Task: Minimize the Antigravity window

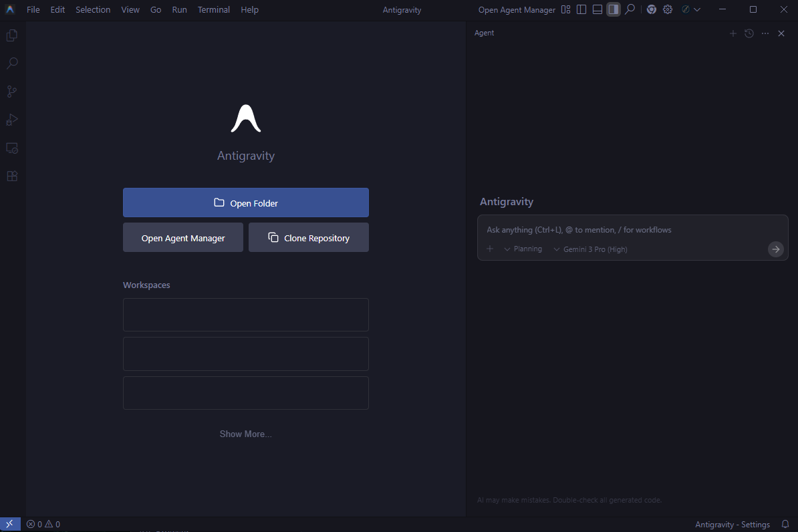Action: click(722, 9)
